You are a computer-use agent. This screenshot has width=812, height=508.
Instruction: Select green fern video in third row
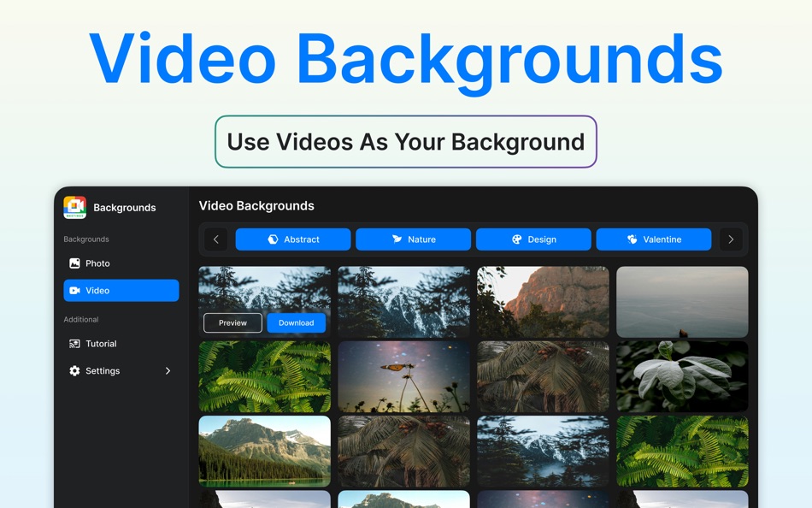[682, 451]
